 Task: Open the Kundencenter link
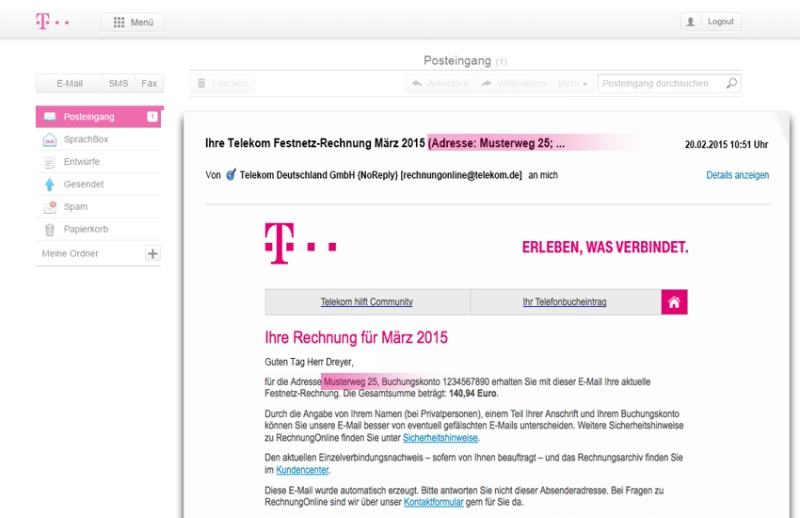(302, 470)
